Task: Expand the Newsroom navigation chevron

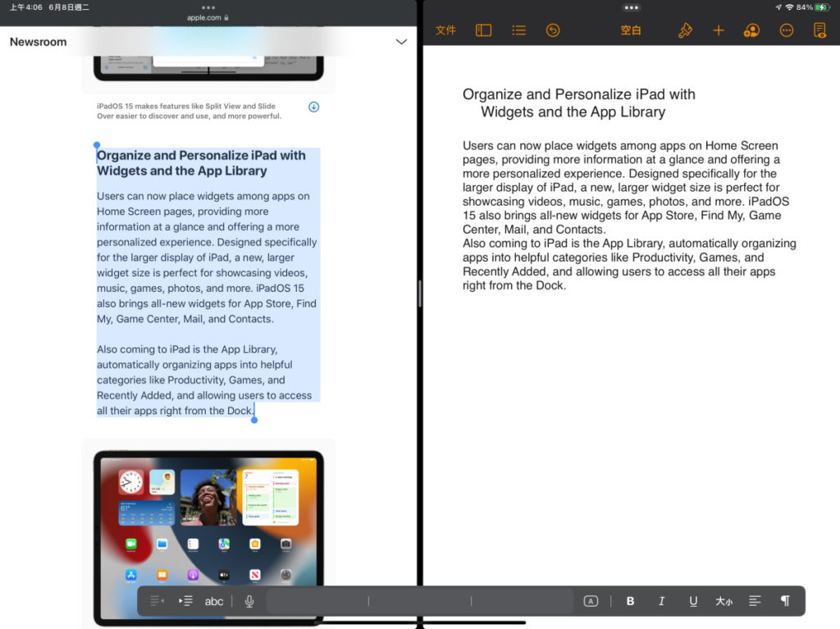Action: click(401, 42)
